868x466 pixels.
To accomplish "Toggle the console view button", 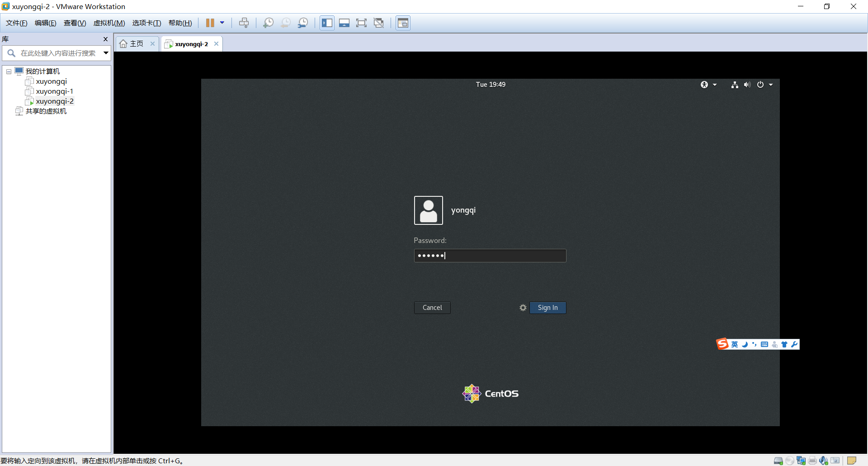I will point(403,23).
